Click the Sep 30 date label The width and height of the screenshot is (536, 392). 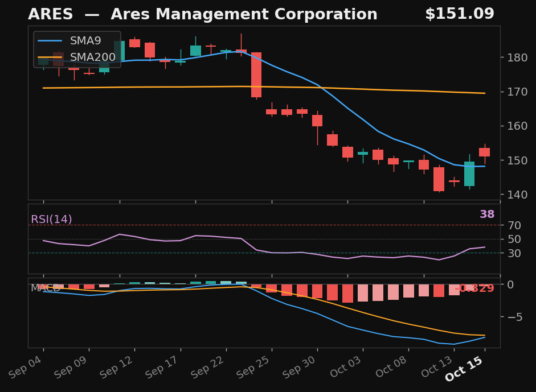point(300,367)
